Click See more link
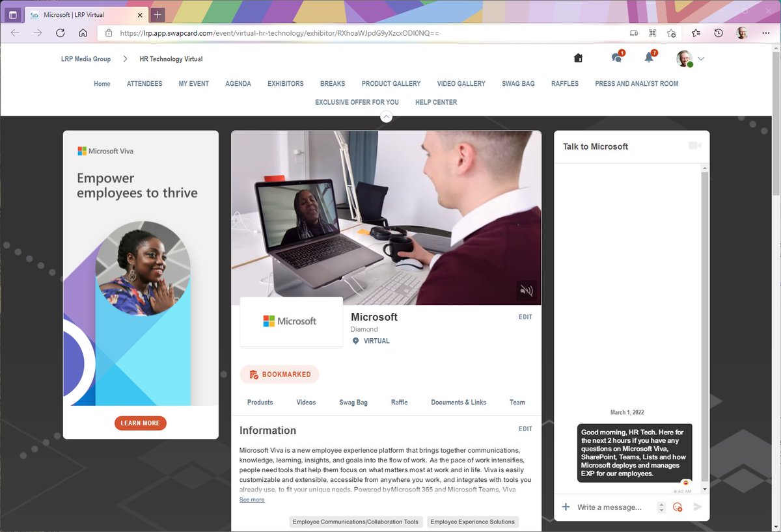This screenshot has width=781, height=532. pyautogui.click(x=252, y=499)
